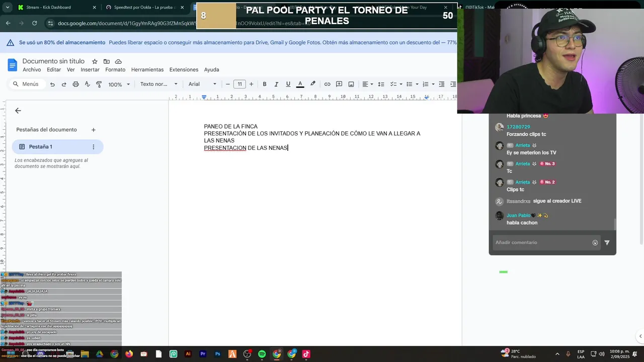Star the document 'Documento sin título'
Screen dimensions: 644x362
(x=95, y=61)
